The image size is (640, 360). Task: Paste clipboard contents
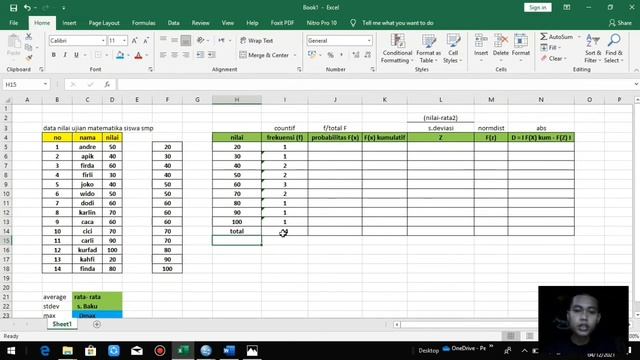[13, 45]
